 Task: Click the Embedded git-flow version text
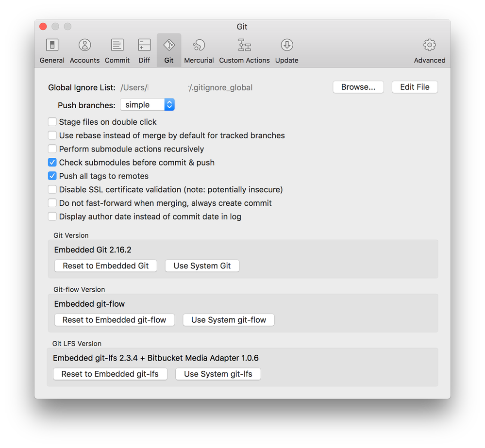(89, 304)
